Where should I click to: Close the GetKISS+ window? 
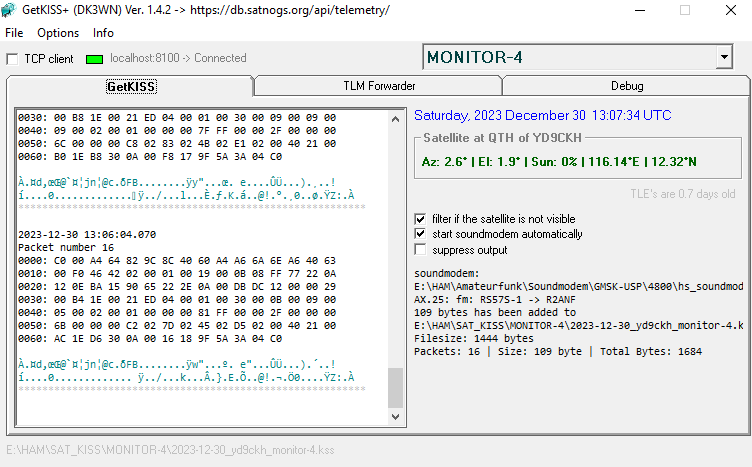coord(730,10)
